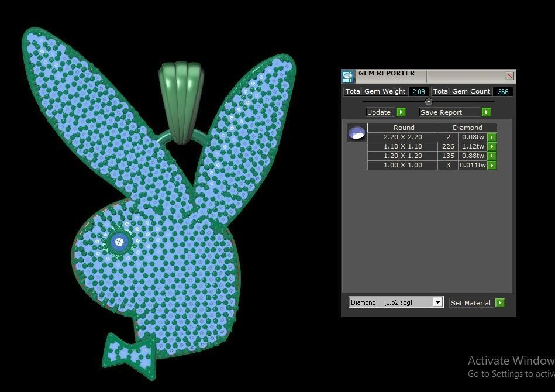Select the 2.20 X 2.20 size cell
555x392 pixels.
coord(403,137)
